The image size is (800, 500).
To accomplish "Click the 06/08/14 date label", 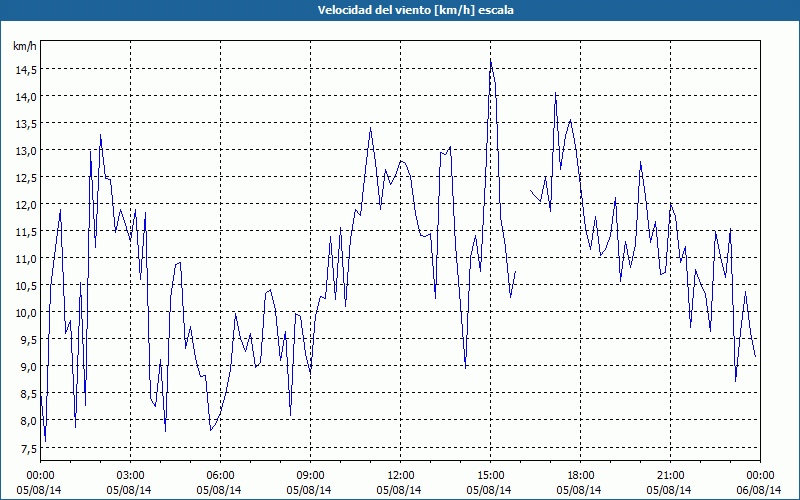I will tap(759, 490).
